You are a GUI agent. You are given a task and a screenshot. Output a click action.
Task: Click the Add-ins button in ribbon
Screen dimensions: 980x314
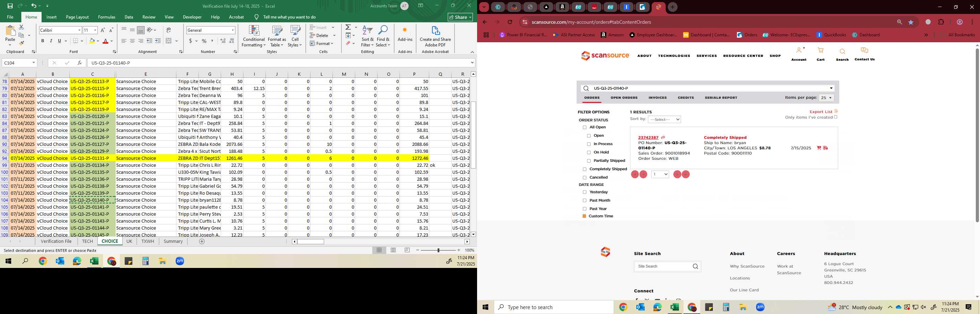[x=405, y=34]
